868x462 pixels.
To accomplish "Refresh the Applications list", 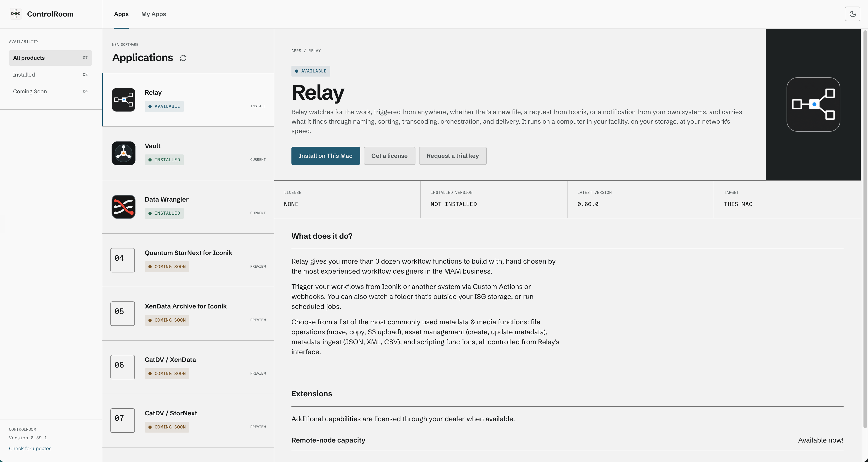I will [x=183, y=58].
